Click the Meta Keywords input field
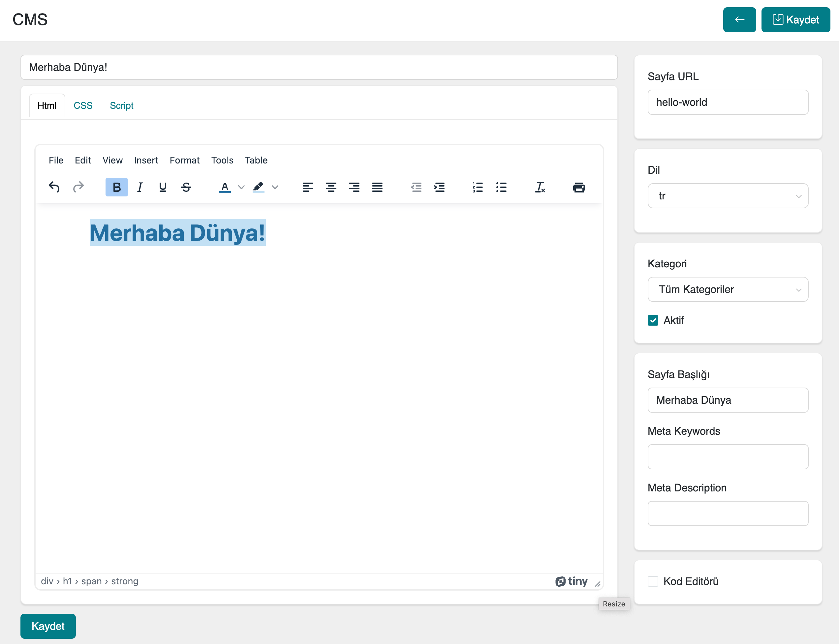 [727, 456]
